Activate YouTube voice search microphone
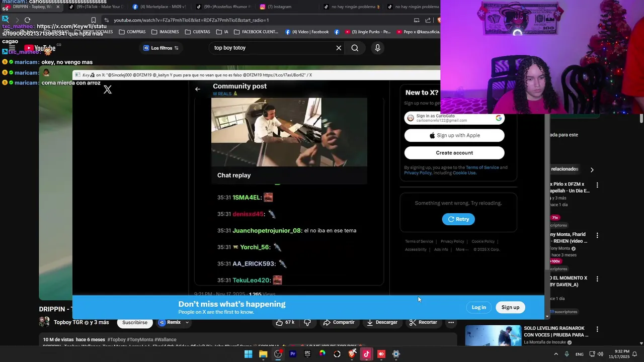644x362 pixels. coord(377,48)
